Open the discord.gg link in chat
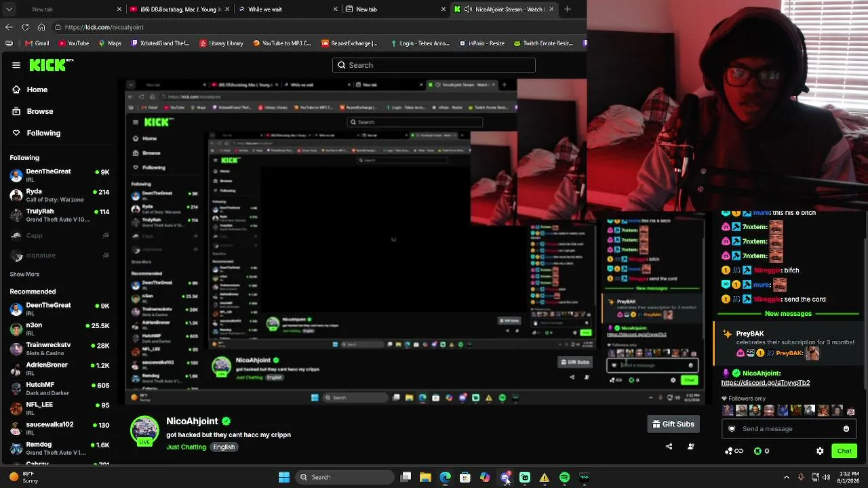This screenshot has height=488, width=868. (x=766, y=383)
